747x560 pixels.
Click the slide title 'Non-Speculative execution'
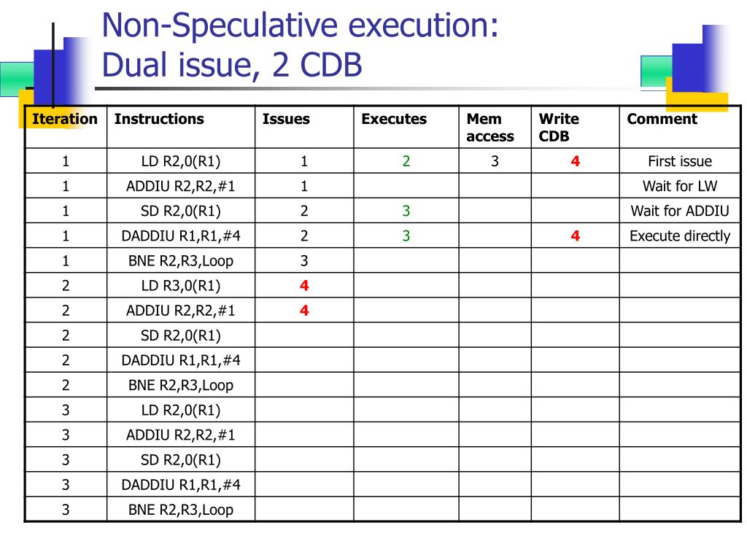tap(300, 26)
